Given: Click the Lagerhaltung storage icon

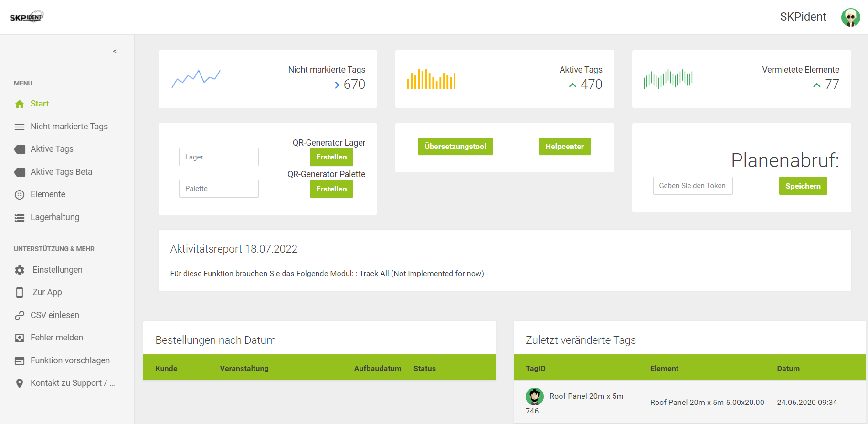Looking at the screenshot, I should pos(20,218).
